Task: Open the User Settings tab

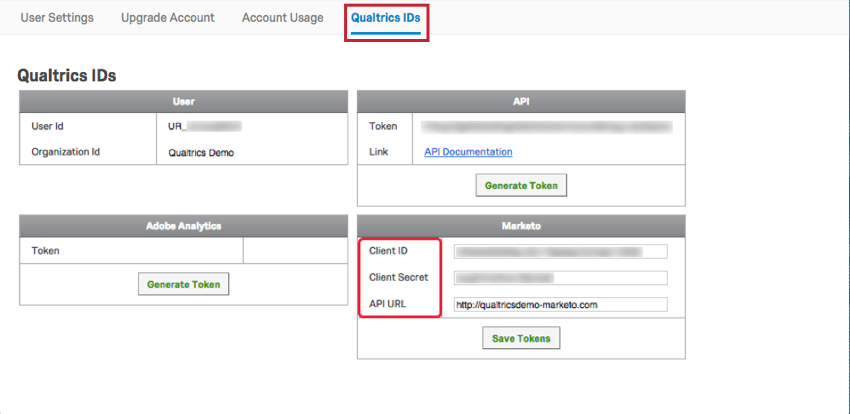Action: click(57, 17)
